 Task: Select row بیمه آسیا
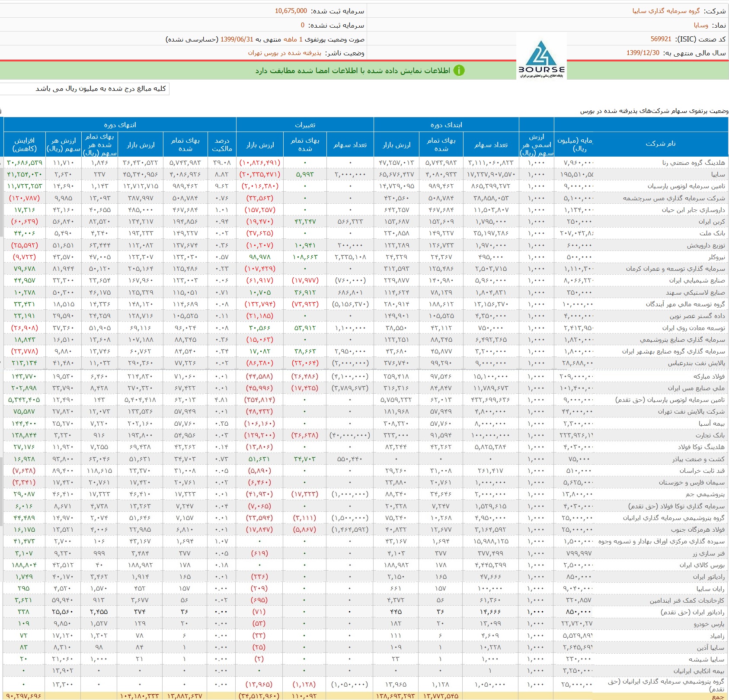[x=366, y=424]
